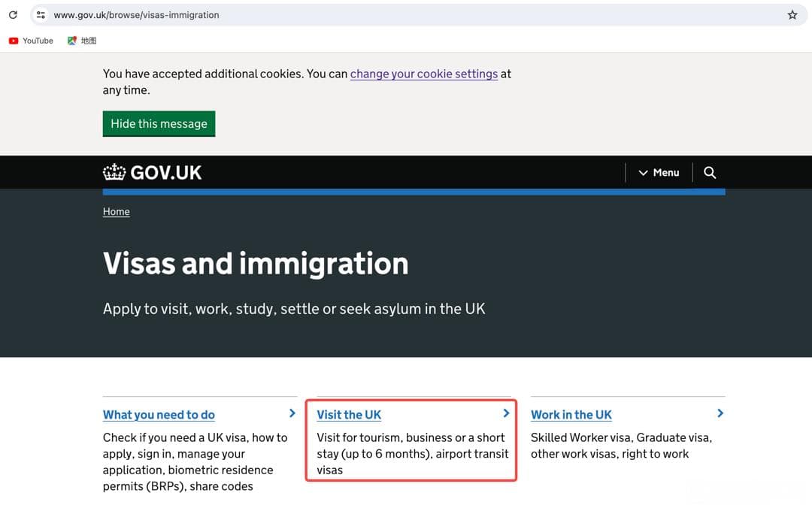Open the 地图 maps bookmark
Screen dimensions: 812x511
(82, 41)
